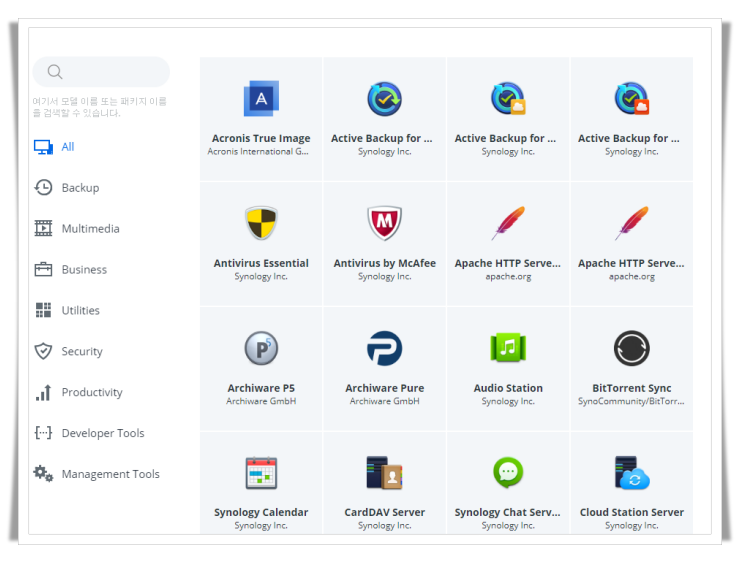Open the Antivirus by McAfee icon

(385, 223)
